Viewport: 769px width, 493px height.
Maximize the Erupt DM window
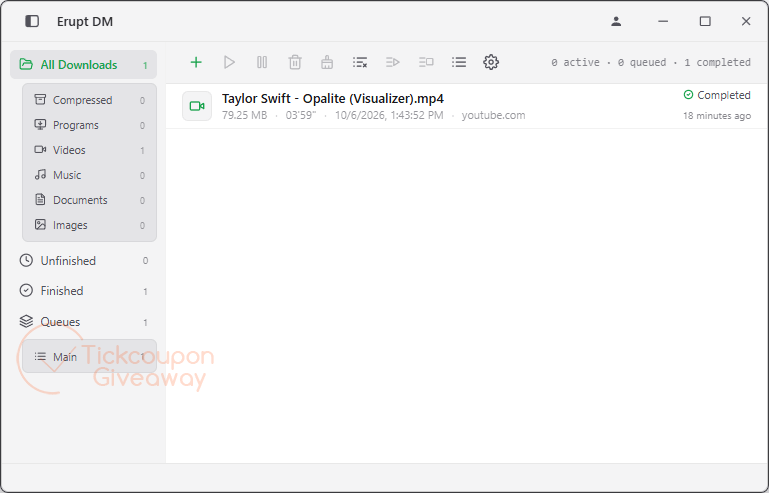[705, 21]
